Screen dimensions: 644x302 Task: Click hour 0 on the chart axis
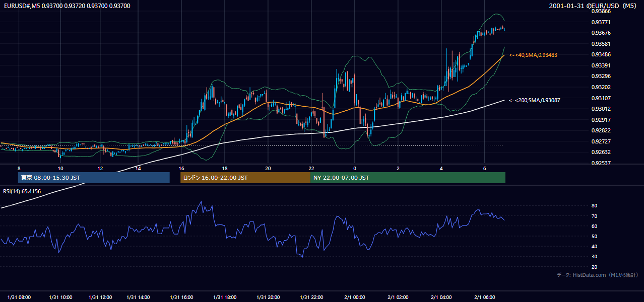(x=355, y=168)
